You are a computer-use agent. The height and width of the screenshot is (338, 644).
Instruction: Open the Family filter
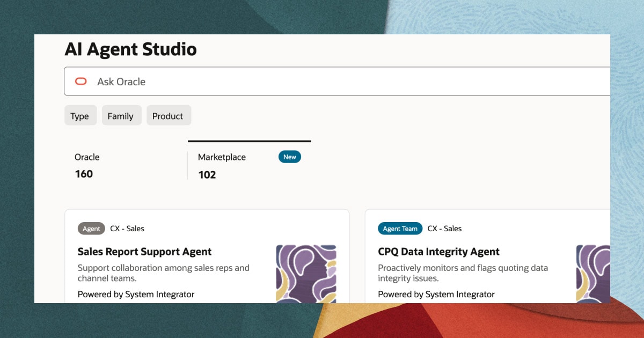[x=121, y=115]
